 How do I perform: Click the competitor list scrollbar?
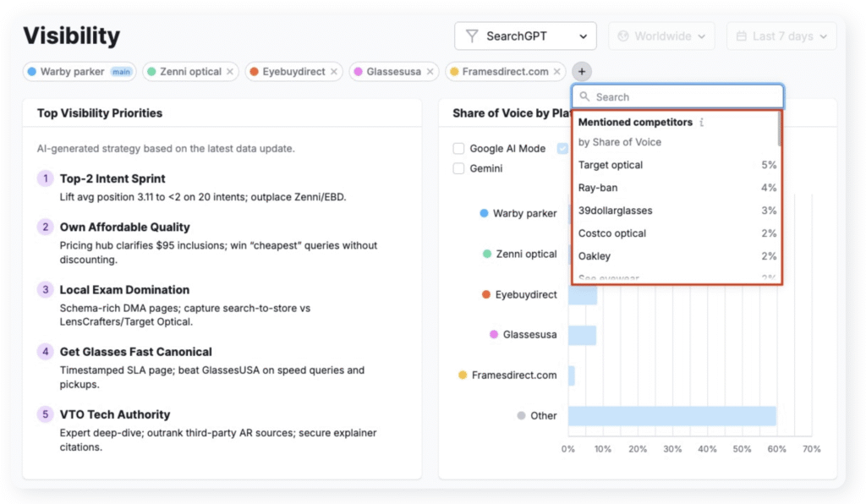(x=779, y=129)
